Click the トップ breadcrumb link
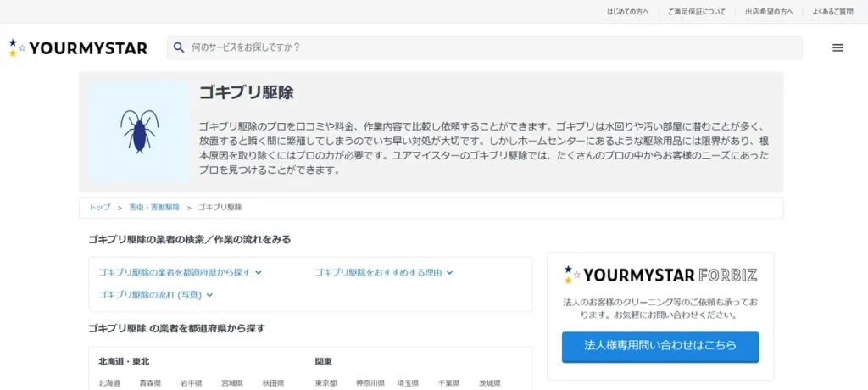This screenshot has height=390, width=868. 100,208
